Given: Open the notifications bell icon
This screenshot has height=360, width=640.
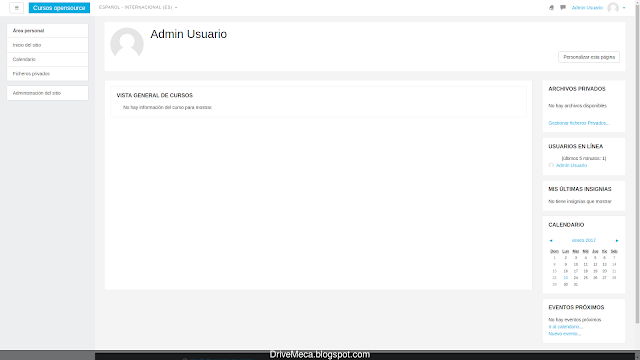Looking at the screenshot, I should (x=551, y=8).
